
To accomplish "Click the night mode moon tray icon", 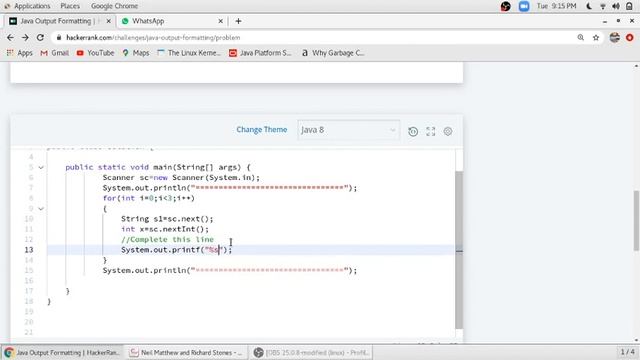I will [589, 6].
